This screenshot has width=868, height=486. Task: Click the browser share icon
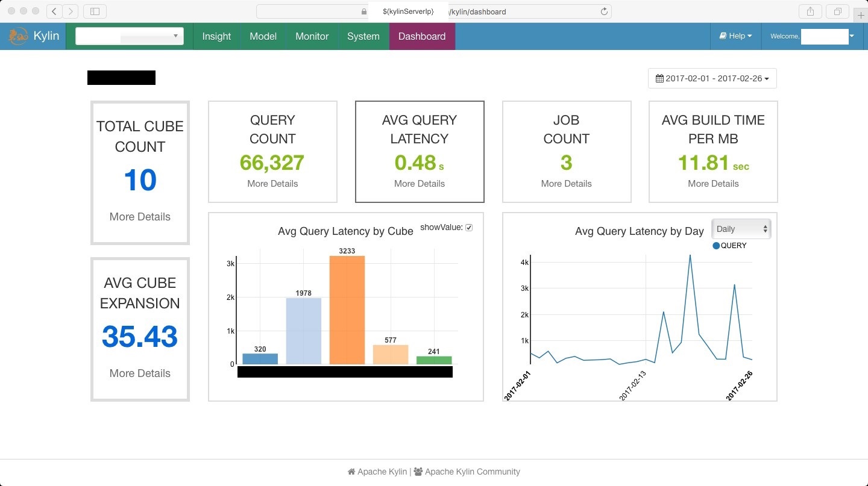pyautogui.click(x=810, y=11)
